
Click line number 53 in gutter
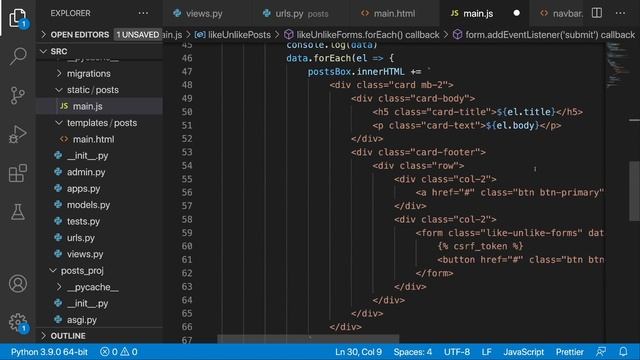tap(187, 152)
